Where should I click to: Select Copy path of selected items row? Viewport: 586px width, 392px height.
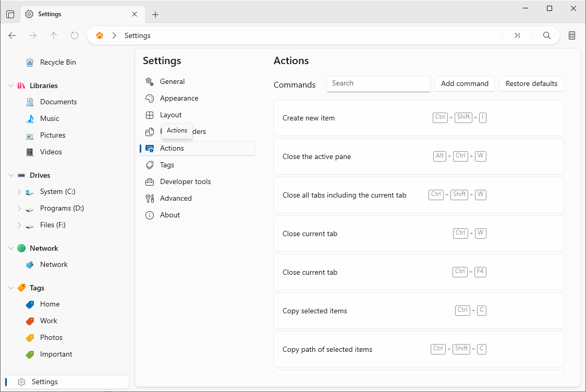[x=419, y=349]
